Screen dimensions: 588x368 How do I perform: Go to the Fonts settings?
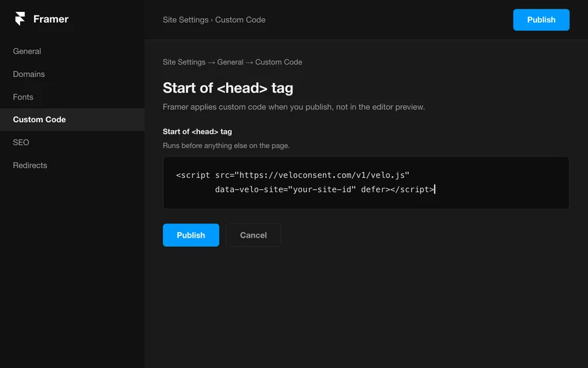pyautogui.click(x=23, y=97)
